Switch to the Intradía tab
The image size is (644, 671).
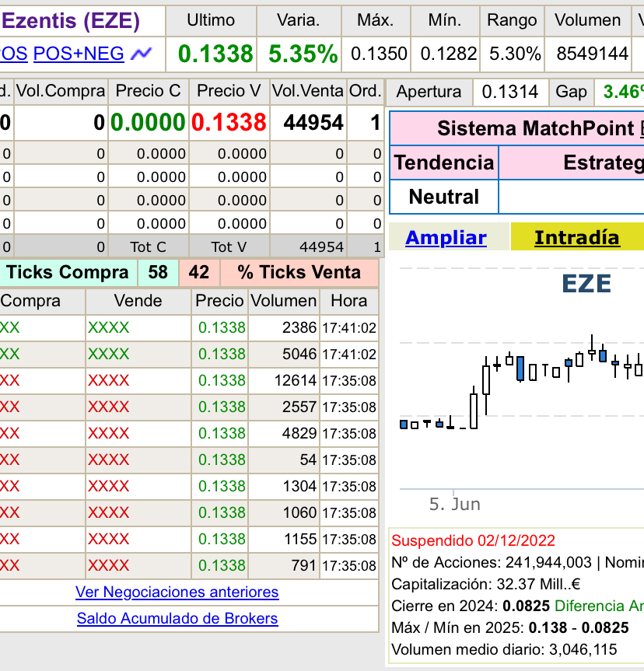click(x=577, y=237)
